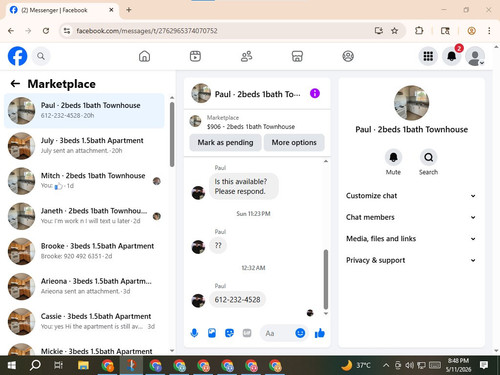This screenshot has width=500, height=375.
Task: Click the '??' message bubble from Paul
Action: click(218, 246)
